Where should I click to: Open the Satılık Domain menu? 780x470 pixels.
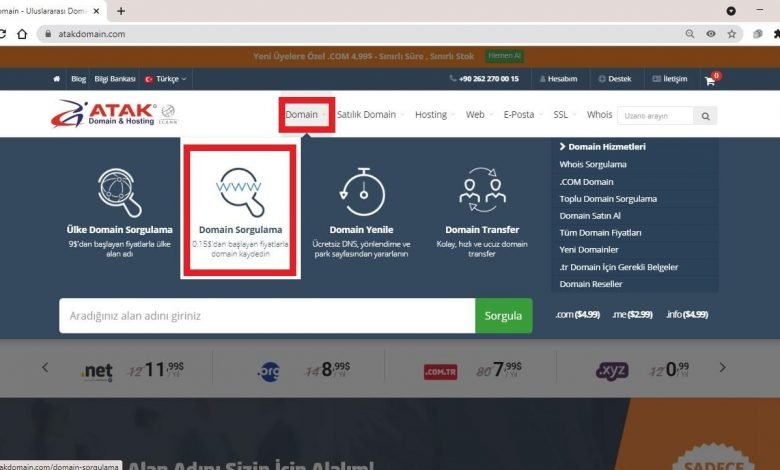(x=369, y=115)
